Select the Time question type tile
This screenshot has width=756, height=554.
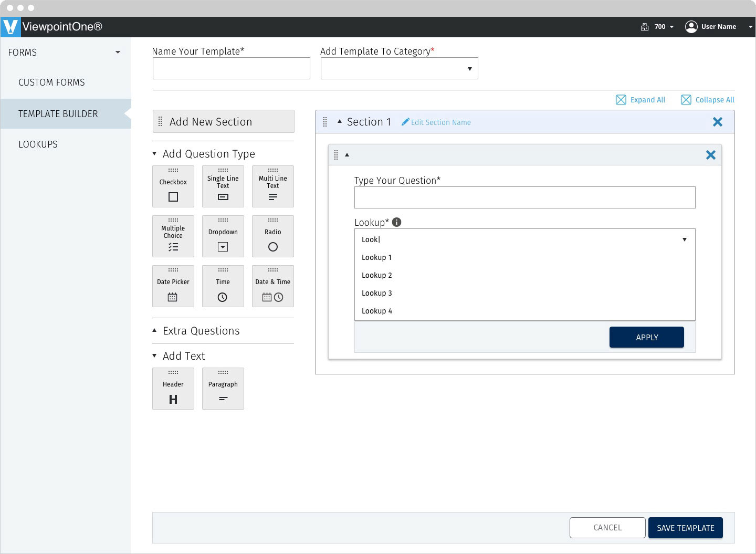pos(223,286)
